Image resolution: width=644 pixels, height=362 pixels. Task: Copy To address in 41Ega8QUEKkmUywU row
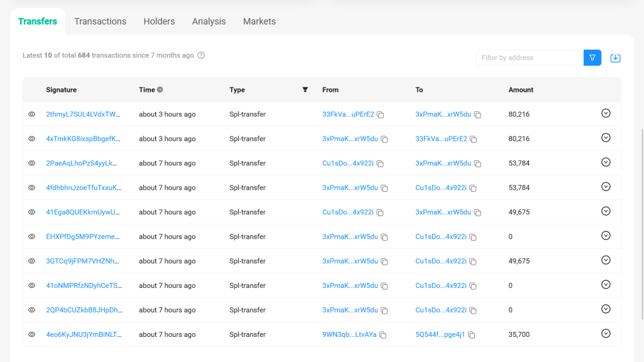coord(477,212)
